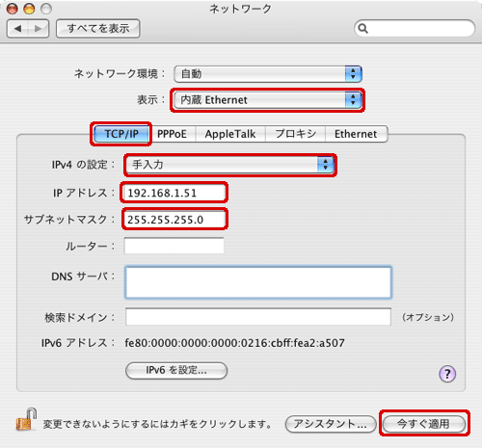
Task: Select the TCP/IP tab
Action: pyautogui.click(x=121, y=134)
